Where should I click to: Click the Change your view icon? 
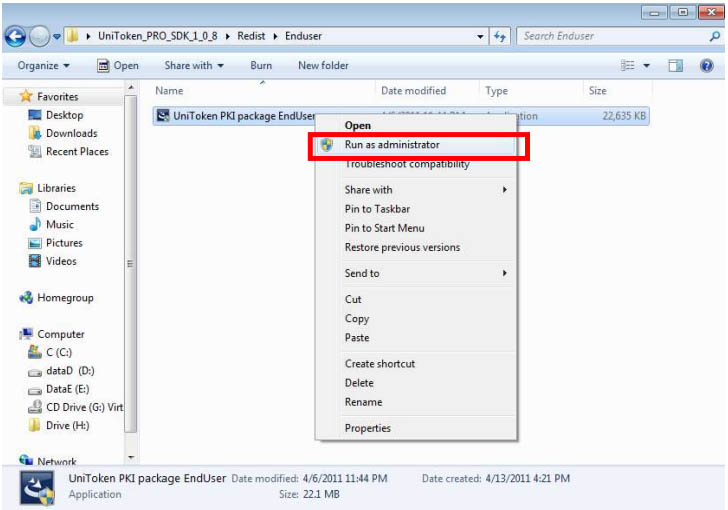tap(628, 65)
